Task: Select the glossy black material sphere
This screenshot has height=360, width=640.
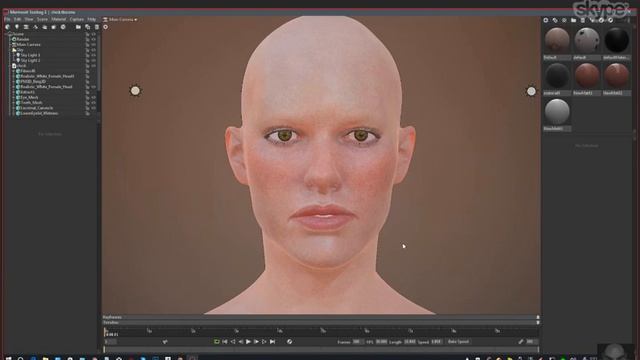Action: point(617,40)
